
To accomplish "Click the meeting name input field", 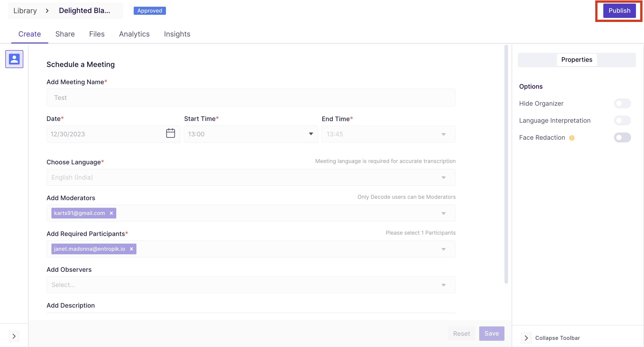I will [x=251, y=98].
